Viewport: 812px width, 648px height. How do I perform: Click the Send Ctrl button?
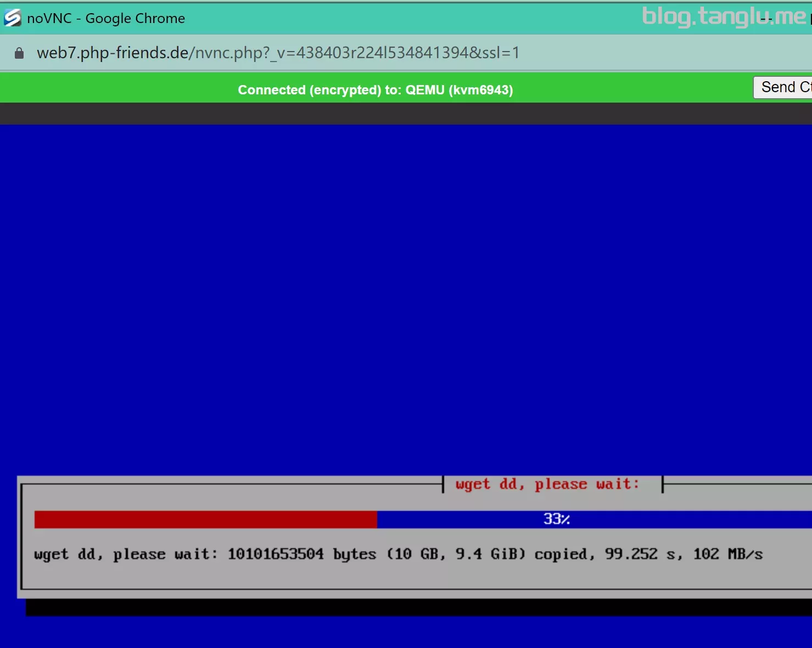coord(783,87)
